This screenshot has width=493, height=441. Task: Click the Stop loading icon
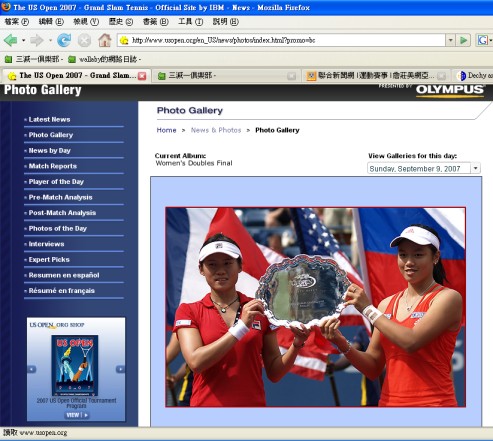(84, 41)
